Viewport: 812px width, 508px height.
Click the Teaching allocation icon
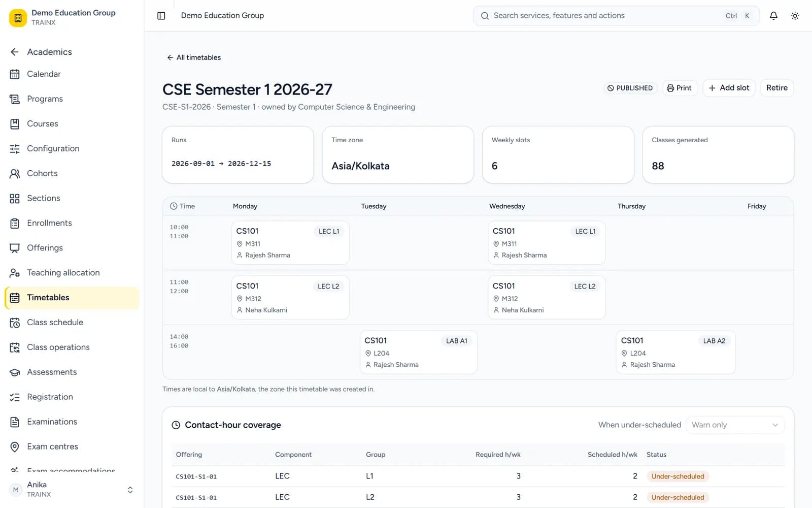click(15, 273)
